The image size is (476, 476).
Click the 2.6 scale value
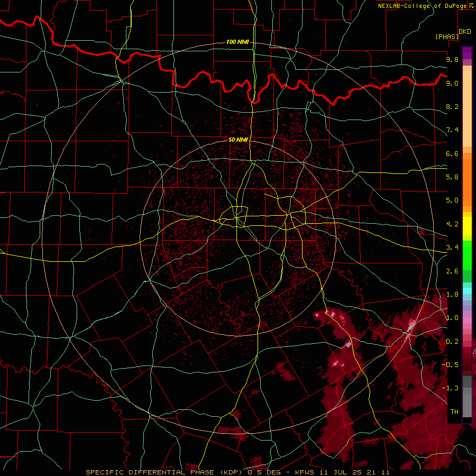point(452,271)
